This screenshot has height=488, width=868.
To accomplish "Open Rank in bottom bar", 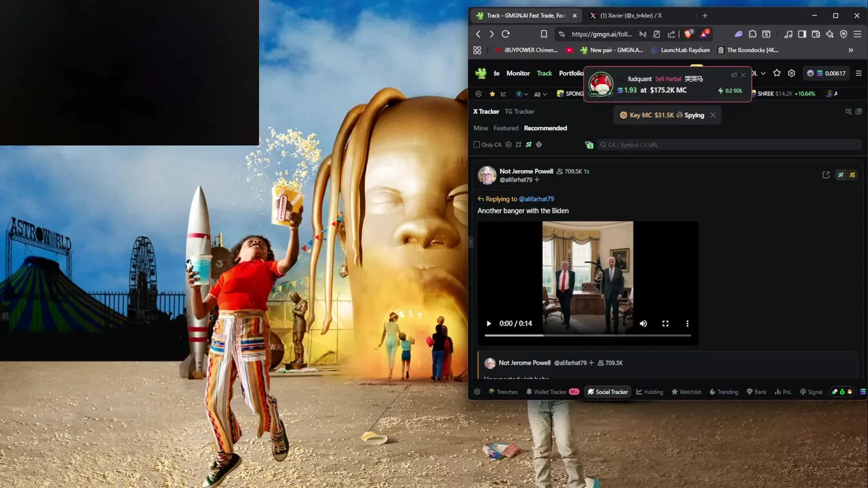I will [757, 392].
